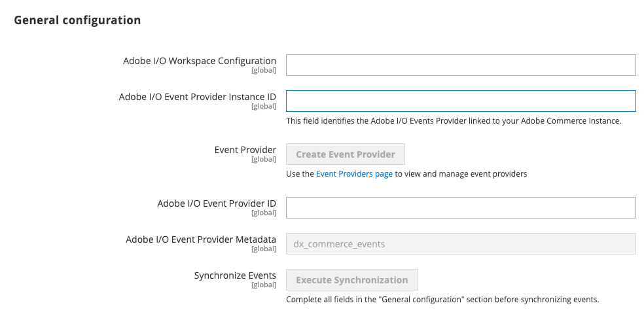Click the help text below Instance ID field
This screenshot has width=644, height=316.
(x=454, y=121)
